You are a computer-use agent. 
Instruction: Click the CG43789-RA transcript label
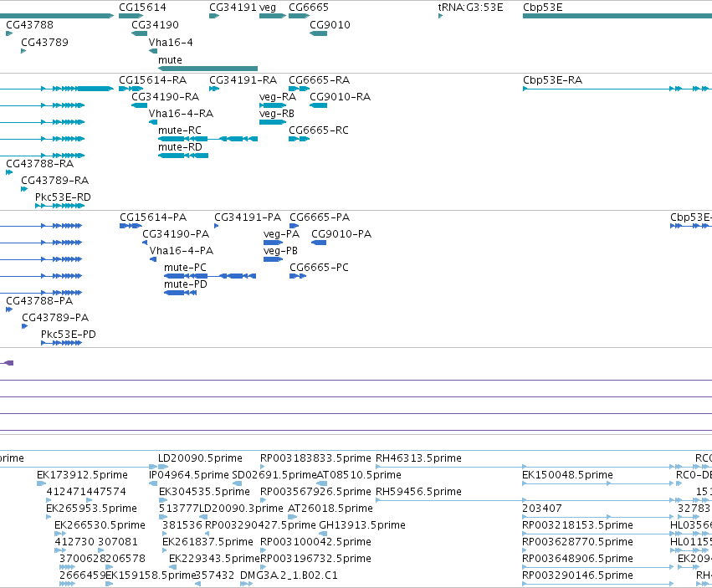(x=55, y=181)
